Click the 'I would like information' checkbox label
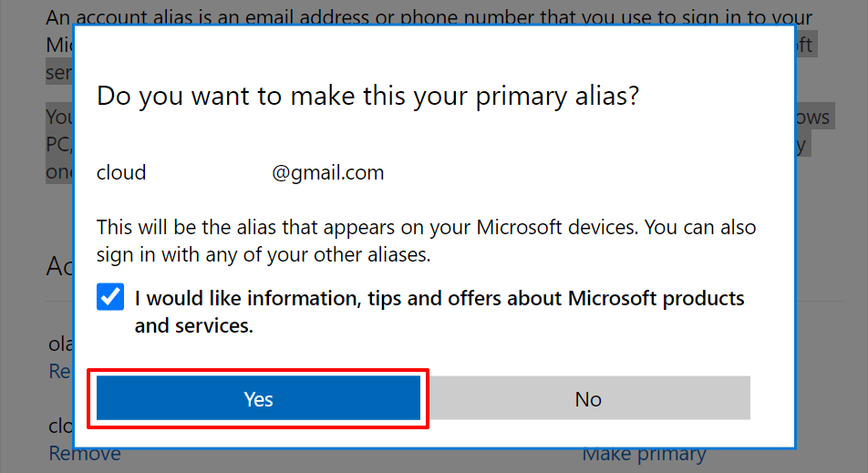868x473 pixels. point(439,299)
